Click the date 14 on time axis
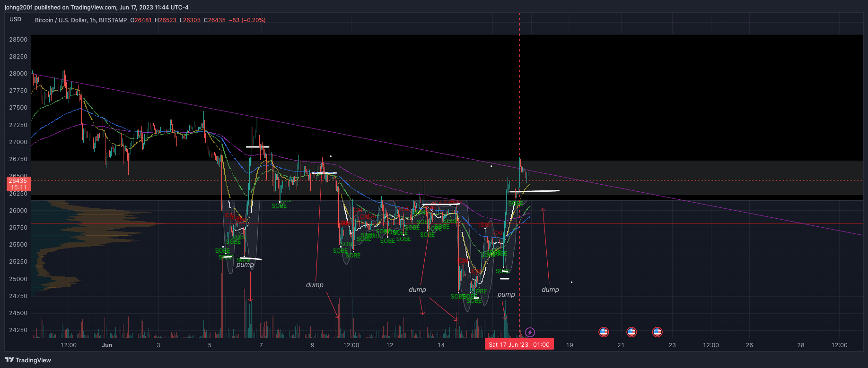The image size is (868, 368). (x=441, y=345)
